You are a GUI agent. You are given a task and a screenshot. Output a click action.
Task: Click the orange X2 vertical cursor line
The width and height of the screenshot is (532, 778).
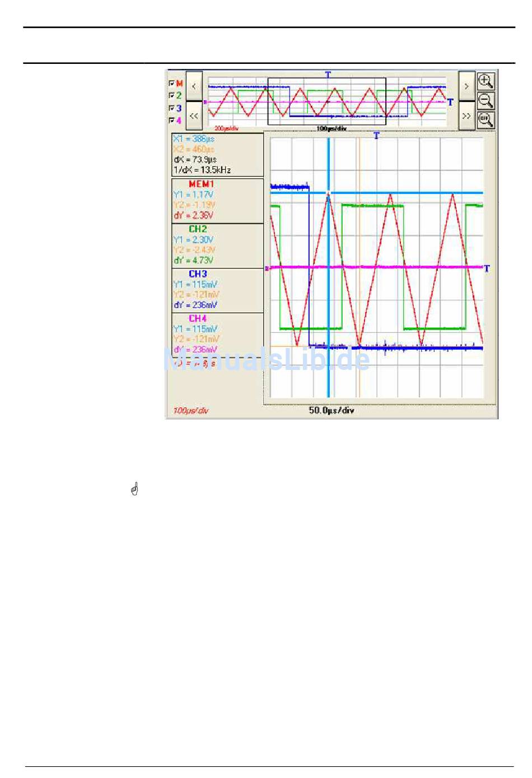click(x=359, y=268)
